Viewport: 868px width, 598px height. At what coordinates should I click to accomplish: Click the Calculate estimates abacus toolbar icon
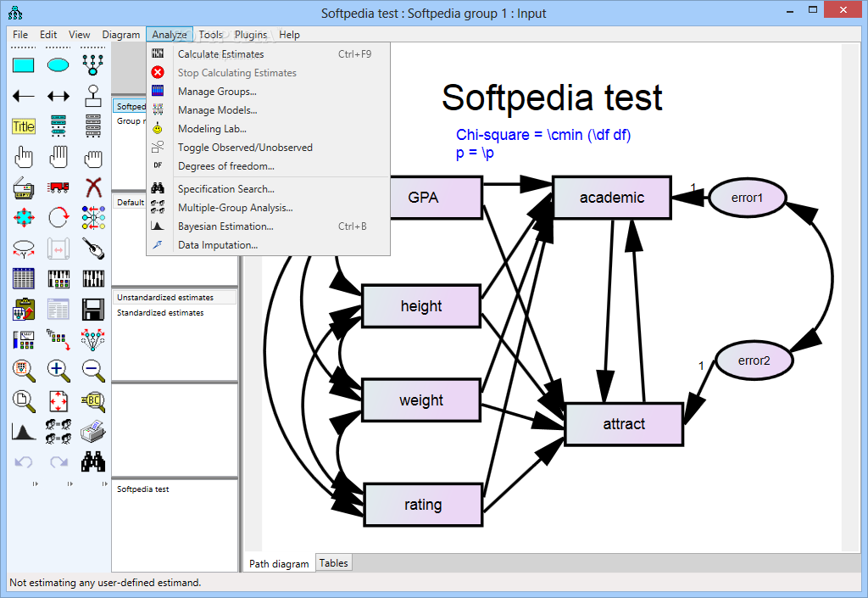coord(93,278)
